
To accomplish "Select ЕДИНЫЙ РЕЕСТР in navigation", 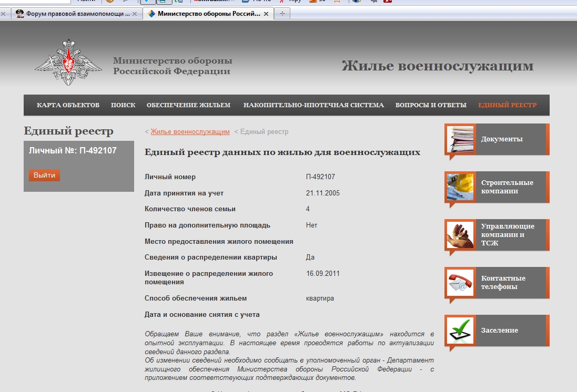I will (x=507, y=105).
